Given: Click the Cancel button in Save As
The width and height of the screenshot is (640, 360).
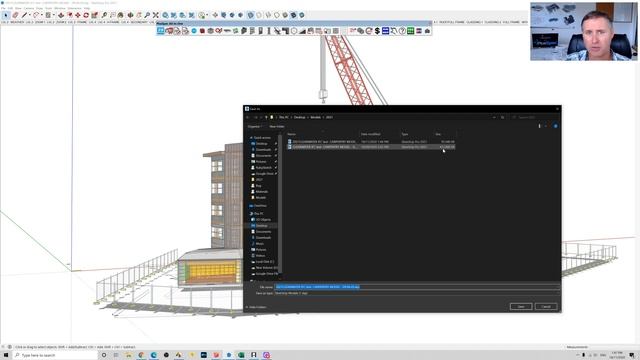Looking at the screenshot, I should 546,306.
